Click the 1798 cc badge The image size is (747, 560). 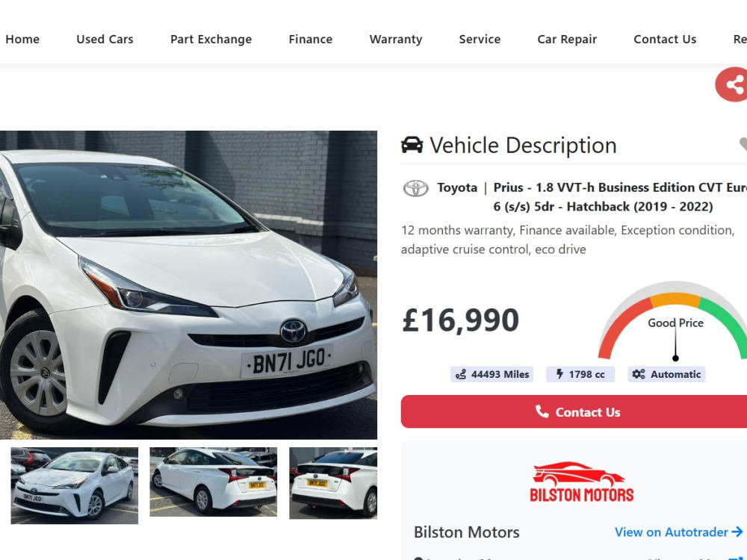click(580, 374)
